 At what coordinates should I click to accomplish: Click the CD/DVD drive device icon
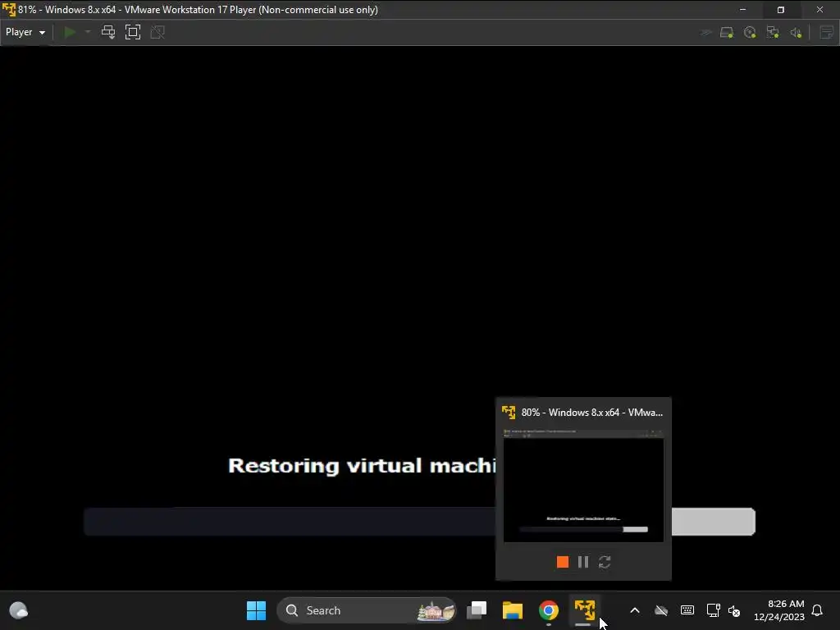click(x=750, y=33)
